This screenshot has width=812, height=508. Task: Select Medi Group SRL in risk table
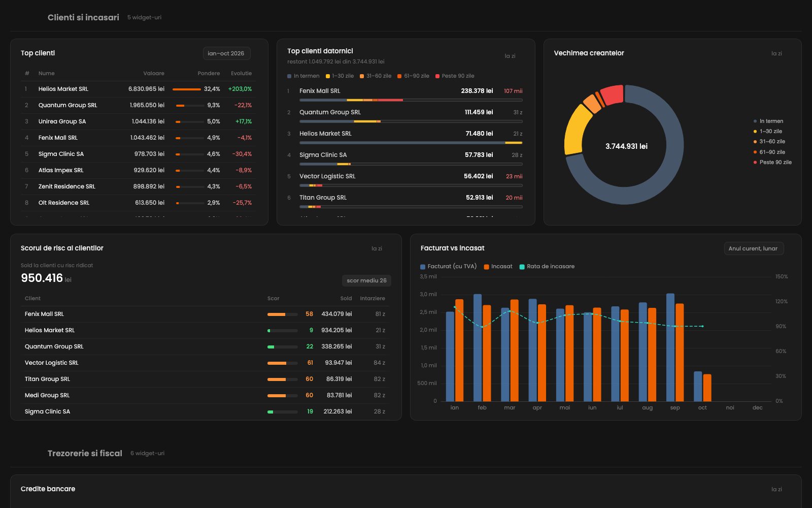(x=205, y=395)
